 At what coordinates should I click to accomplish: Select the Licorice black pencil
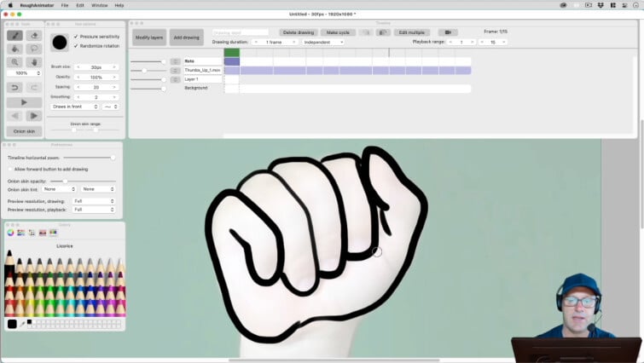9,262
